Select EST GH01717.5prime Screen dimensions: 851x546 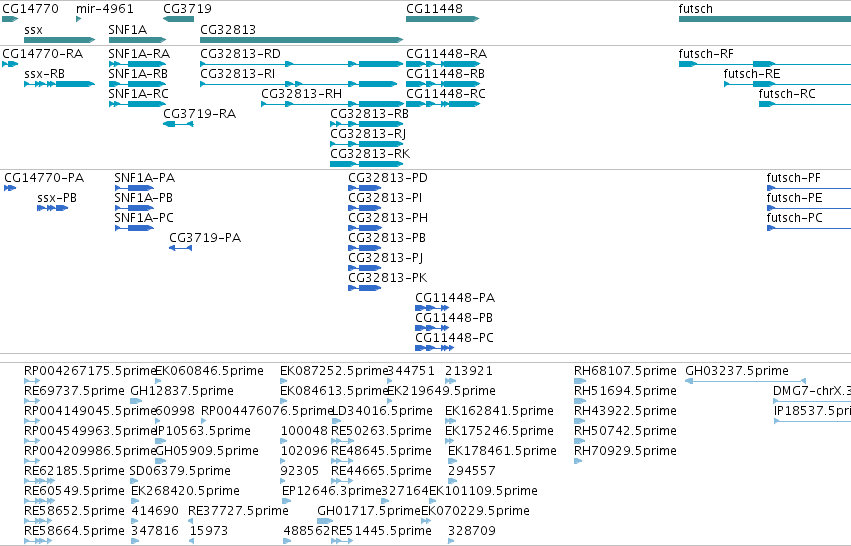(369, 511)
